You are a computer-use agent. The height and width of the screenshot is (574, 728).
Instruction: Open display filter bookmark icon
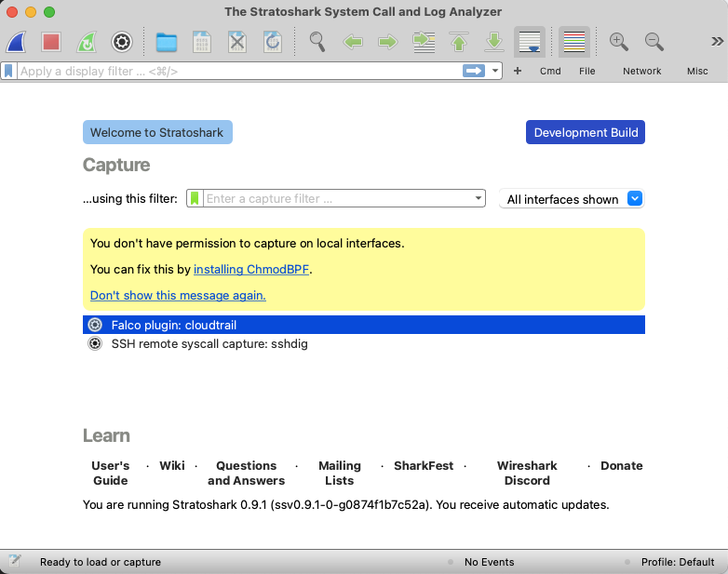tap(8, 71)
